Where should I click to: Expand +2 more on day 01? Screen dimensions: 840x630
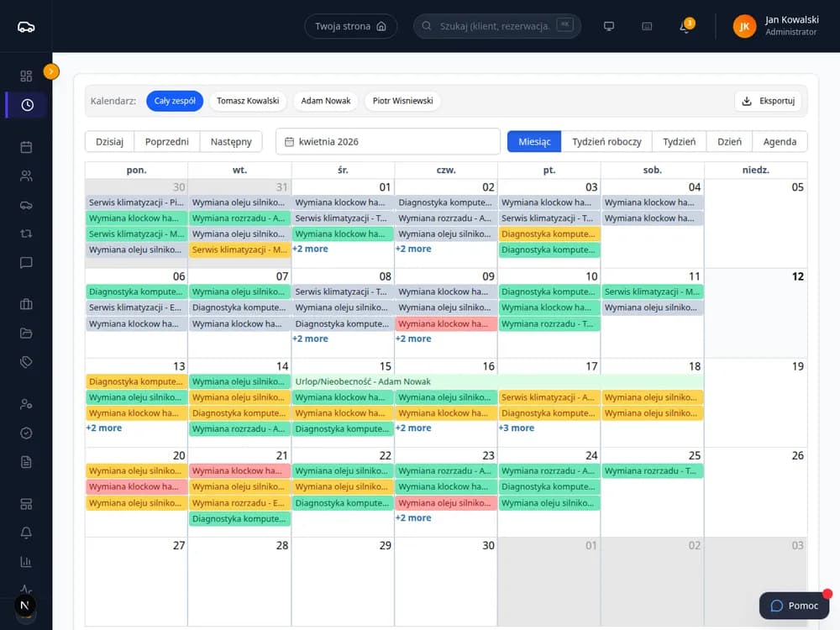(x=310, y=249)
